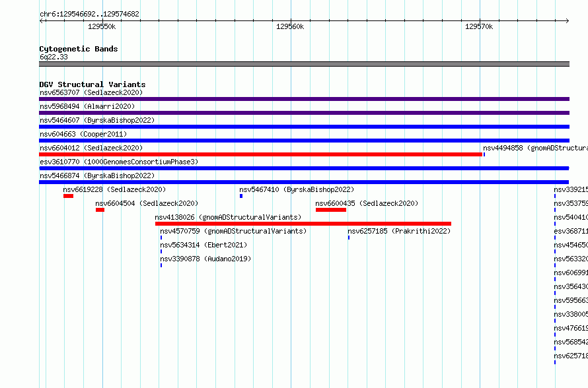Image resolution: width=588 pixels, height=388 pixels.
Task: Click the truncated nsv476619 label at right edge
Action: pos(571,328)
